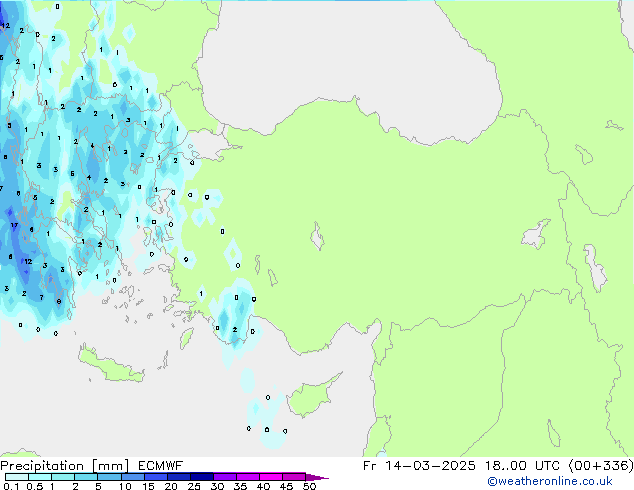The height and width of the screenshot is (490, 634).
Task: Click the 30–35 mm purple swatch
Action: [225, 477]
